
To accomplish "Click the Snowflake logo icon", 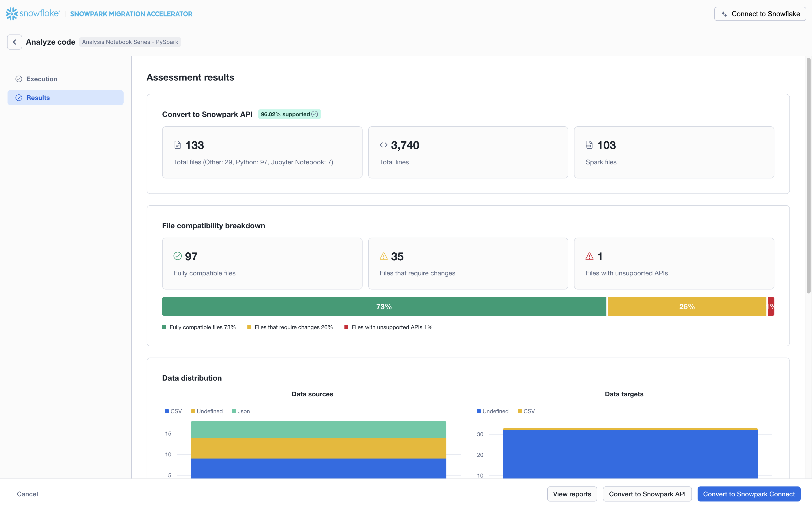I will point(12,14).
